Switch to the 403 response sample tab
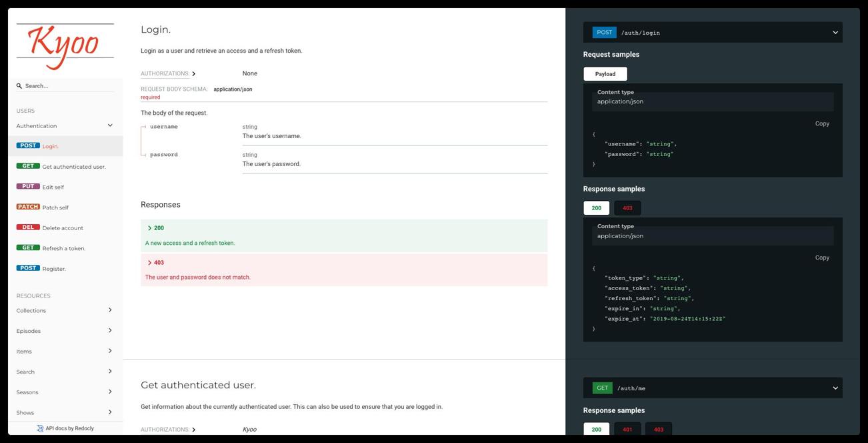This screenshot has height=443, width=868. [x=627, y=208]
